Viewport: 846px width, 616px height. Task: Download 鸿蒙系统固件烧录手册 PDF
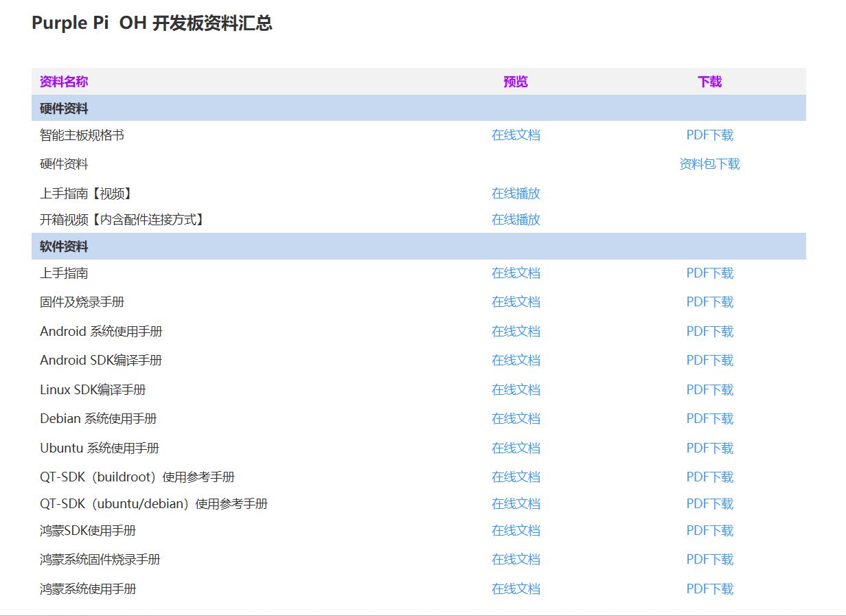coord(709,559)
